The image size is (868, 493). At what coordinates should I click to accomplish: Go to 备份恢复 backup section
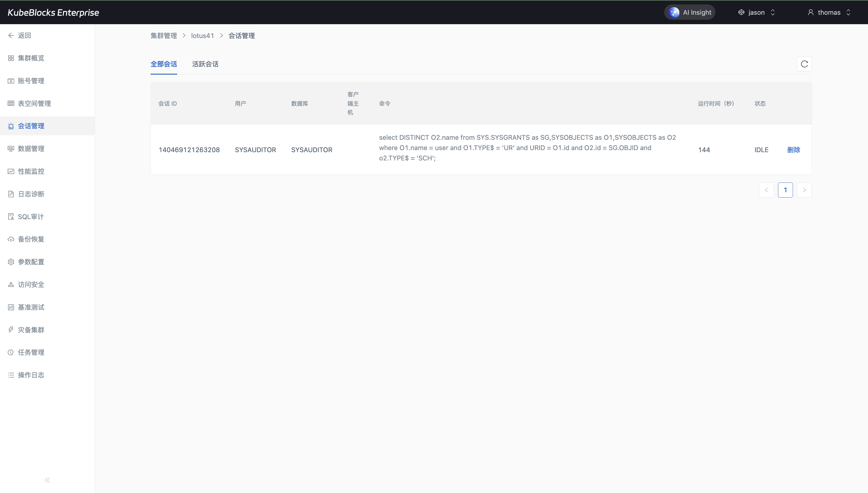[31, 239]
